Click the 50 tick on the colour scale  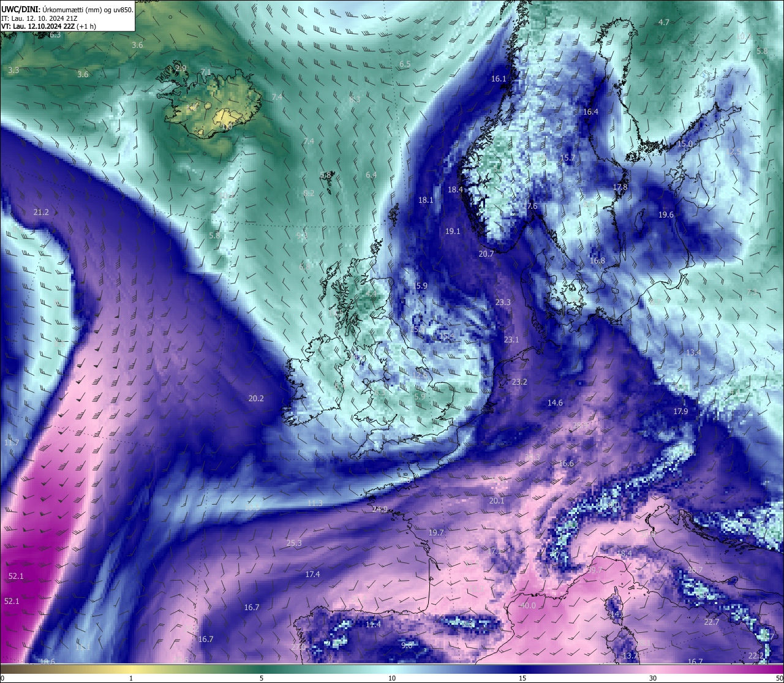click(779, 678)
